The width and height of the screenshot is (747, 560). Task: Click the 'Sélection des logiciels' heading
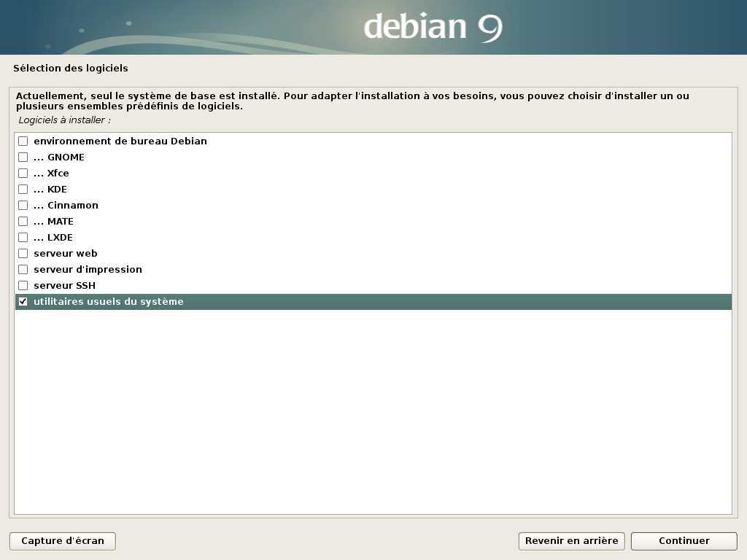tap(71, 68)
